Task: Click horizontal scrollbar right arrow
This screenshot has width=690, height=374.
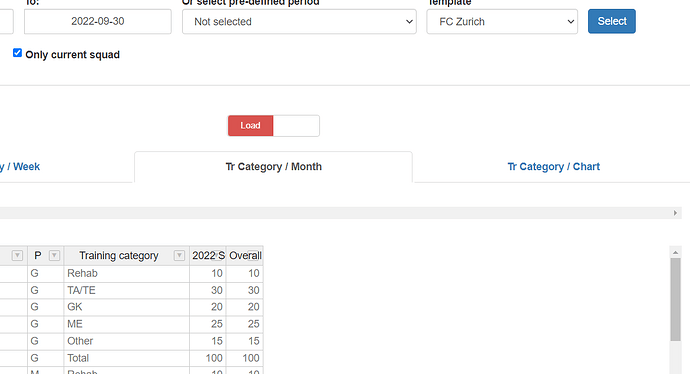Action: coord(675,213)
